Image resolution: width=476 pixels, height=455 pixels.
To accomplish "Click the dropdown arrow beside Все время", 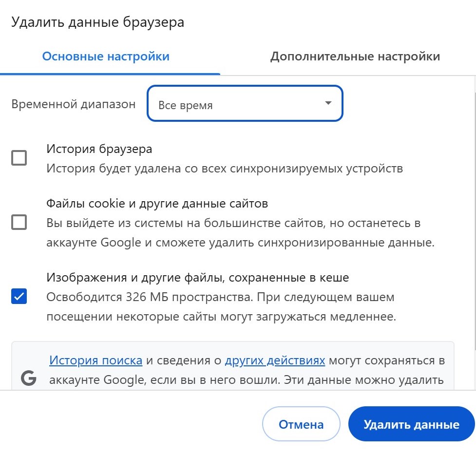I will [x=328, y=103].
